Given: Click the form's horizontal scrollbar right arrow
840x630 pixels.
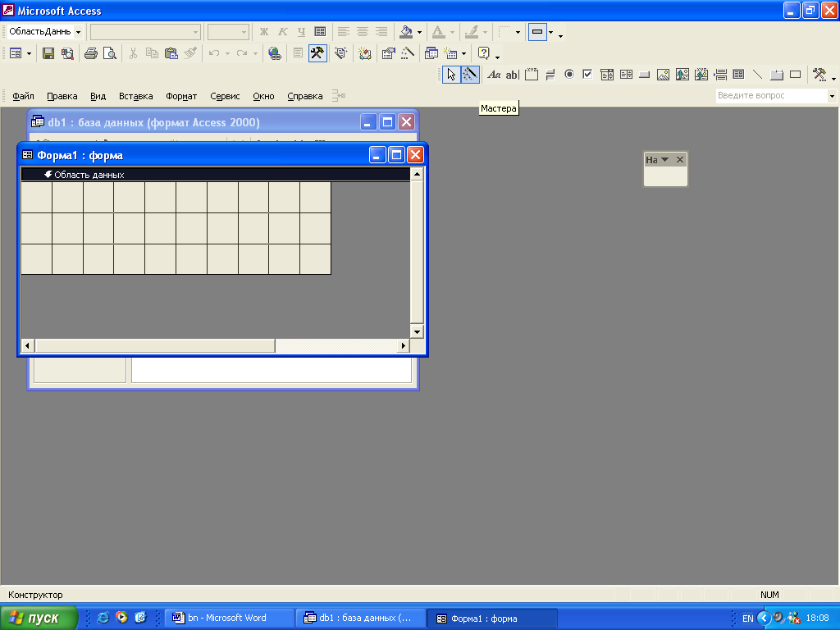Looking at the screenshot, I should (x=404, y=346).
